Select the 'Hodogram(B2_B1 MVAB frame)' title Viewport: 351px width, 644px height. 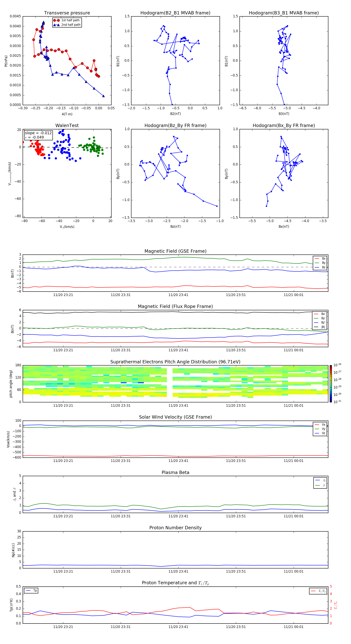point(175,13)
